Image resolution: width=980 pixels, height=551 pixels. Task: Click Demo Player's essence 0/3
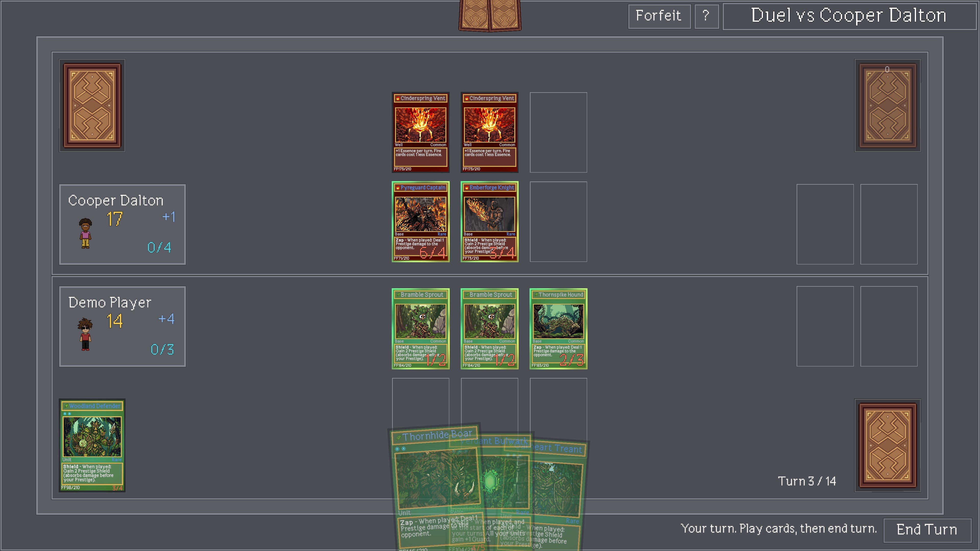[x=162, y=349]
